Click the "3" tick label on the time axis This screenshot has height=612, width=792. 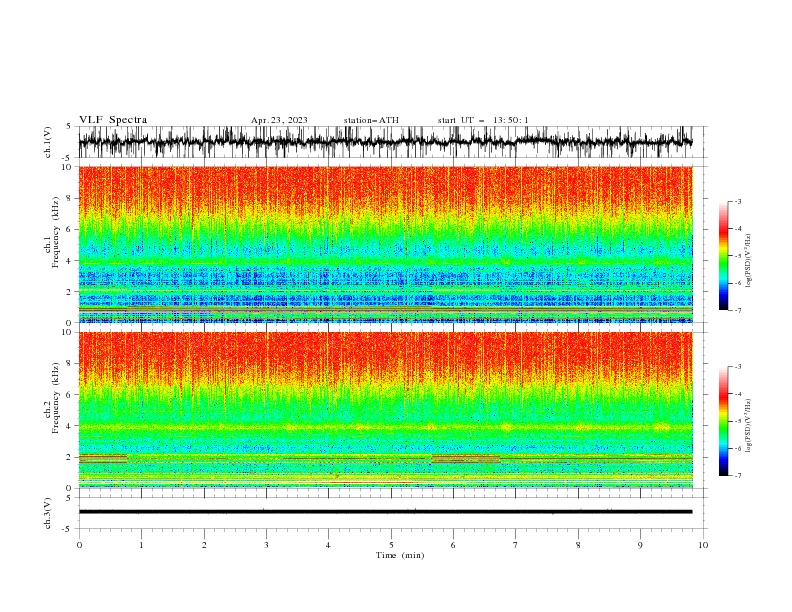266,545
